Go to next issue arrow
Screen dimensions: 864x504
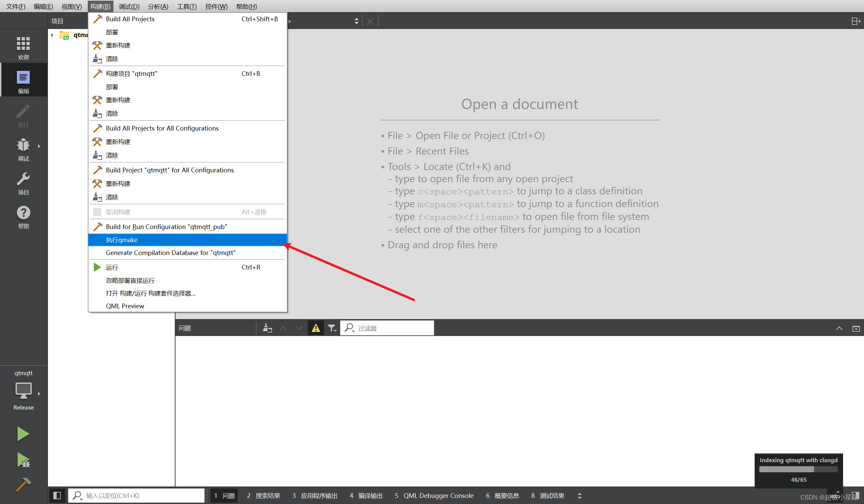[299, 328]
